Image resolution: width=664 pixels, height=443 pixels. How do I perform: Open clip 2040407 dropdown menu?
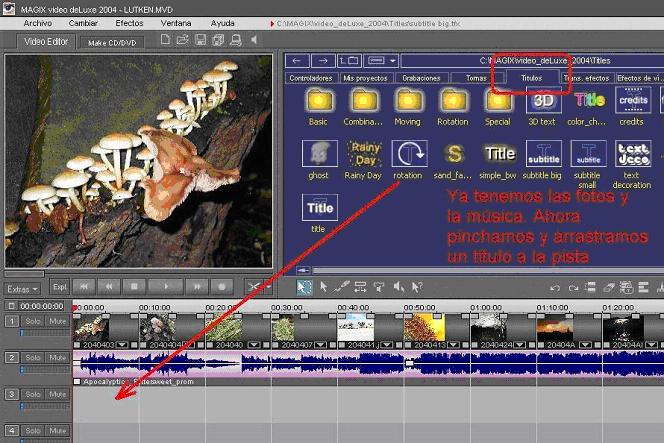coord(321,345)
